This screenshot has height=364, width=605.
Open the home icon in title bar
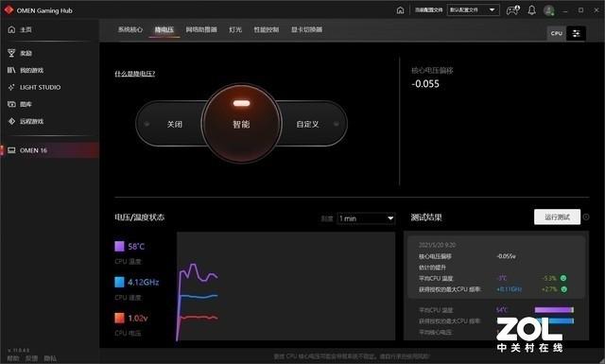(x=400, y=10)
